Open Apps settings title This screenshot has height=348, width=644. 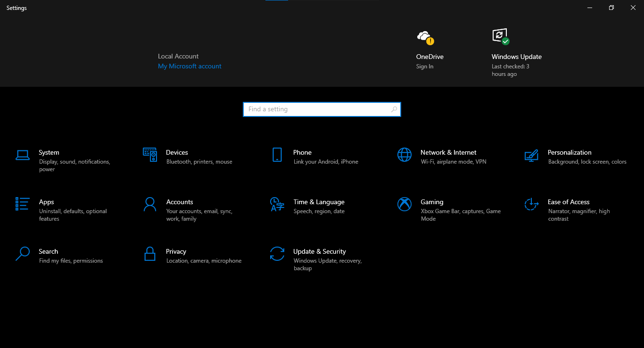click(47, 202)
